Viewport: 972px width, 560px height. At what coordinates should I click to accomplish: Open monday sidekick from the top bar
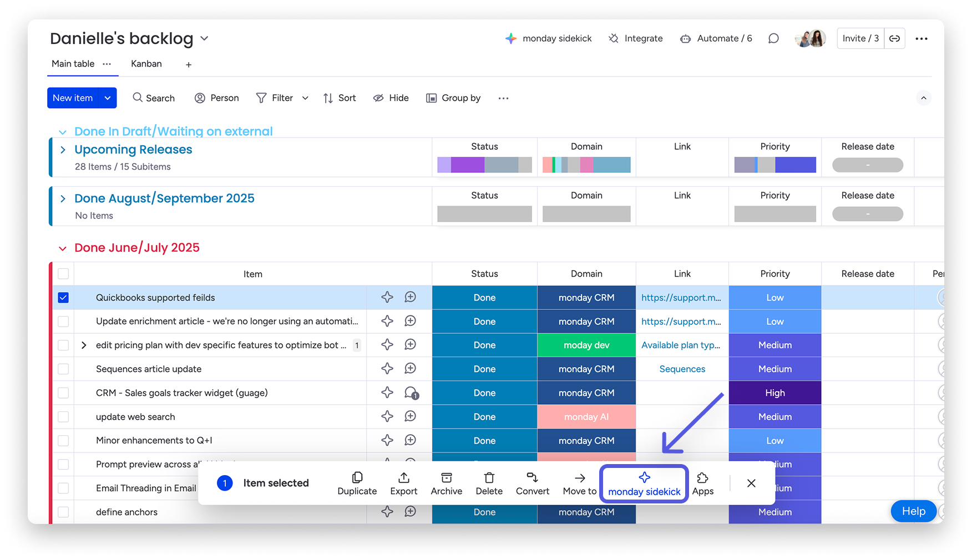pos(548,38)
